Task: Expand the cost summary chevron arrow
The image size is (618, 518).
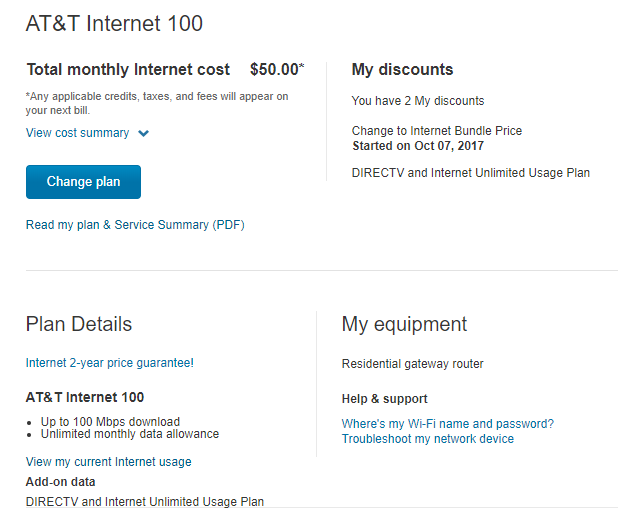Action: tap(144, 134)
